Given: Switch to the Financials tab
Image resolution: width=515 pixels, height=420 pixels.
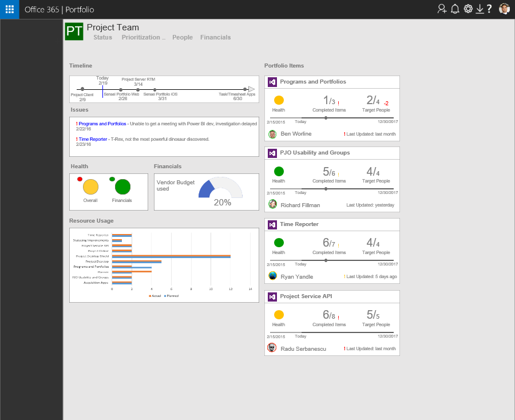Looking at the screenshot, I should click(x=216, y=37).
